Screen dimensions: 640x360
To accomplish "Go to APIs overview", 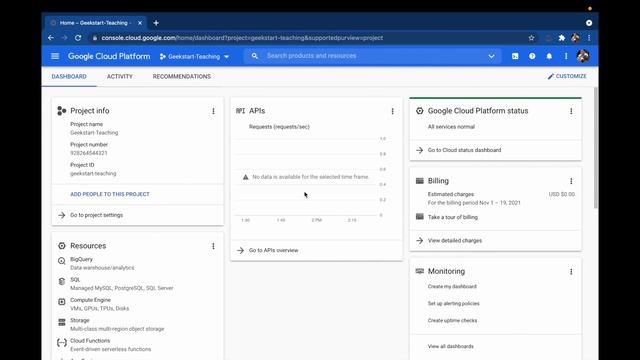I will tap(273, 250).
